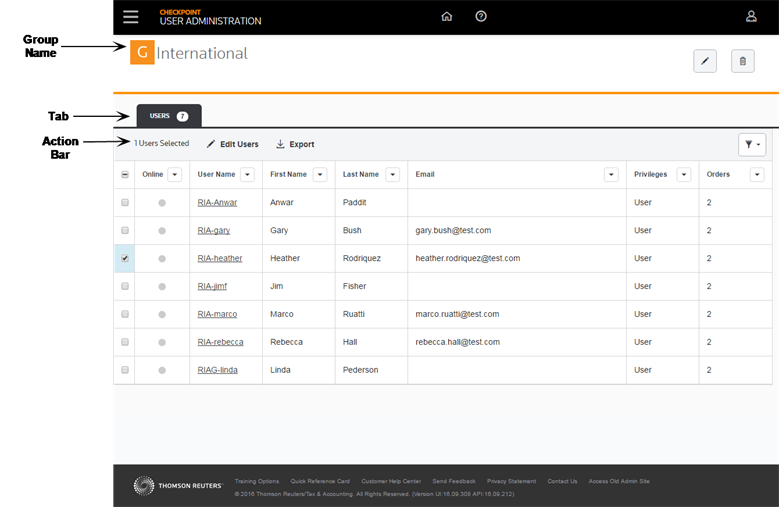Click the Last Name column header

click(361, 175)
